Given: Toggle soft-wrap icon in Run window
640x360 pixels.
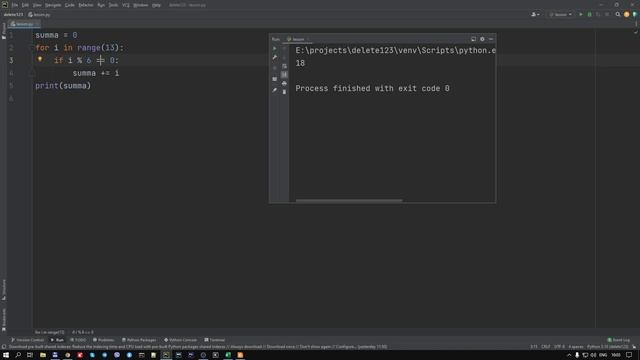Looking at the screenshot, I should [284, 66].
